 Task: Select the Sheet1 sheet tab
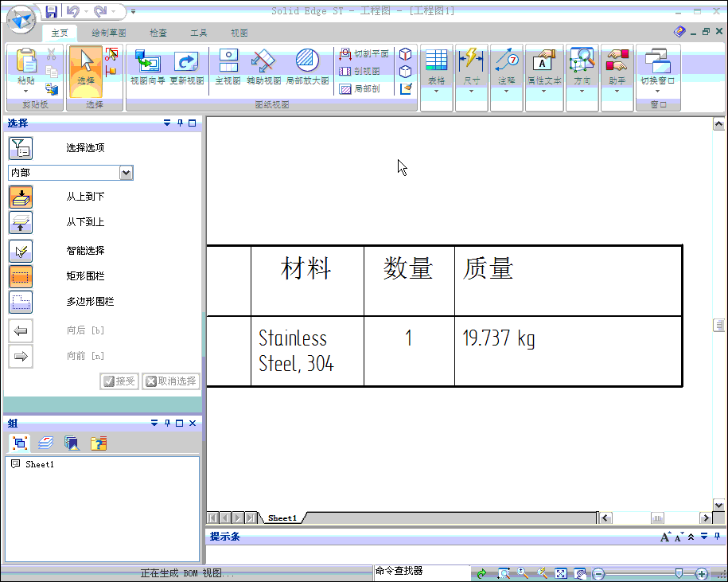[282, 518]
